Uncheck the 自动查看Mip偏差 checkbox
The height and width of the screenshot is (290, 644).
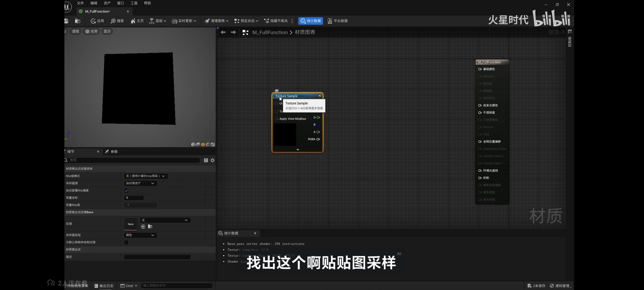126,191
